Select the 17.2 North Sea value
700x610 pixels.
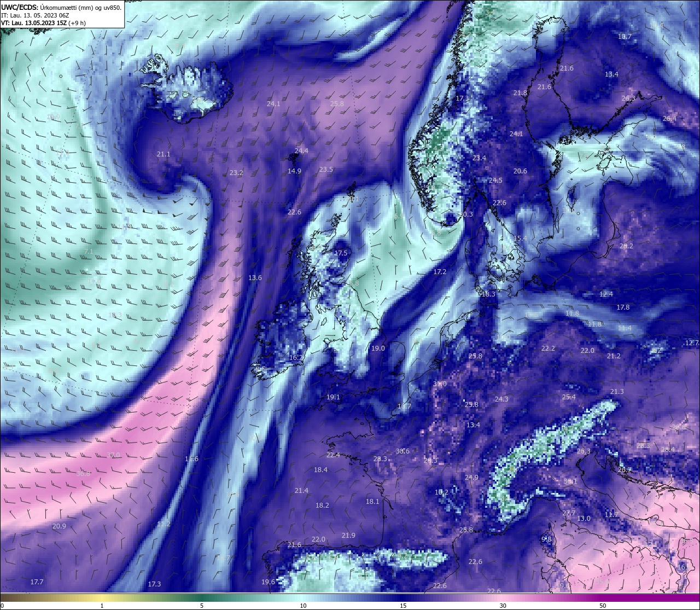coord(440,271)
